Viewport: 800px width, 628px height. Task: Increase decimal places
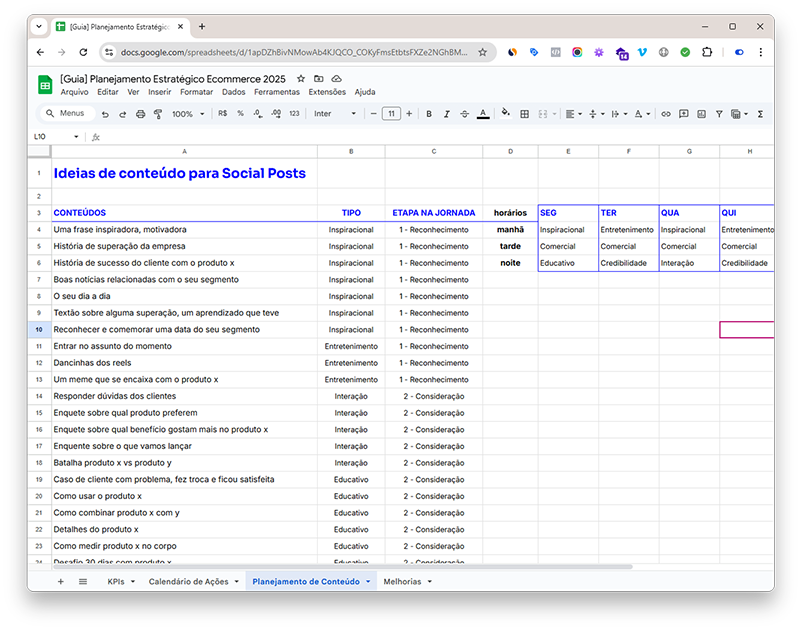click(276, 114)
